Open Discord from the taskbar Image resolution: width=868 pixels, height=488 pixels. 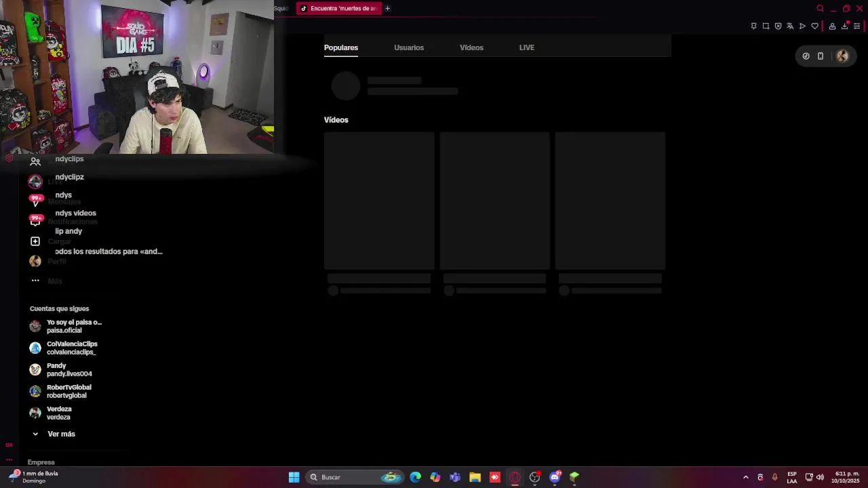[x=555, y=477]
